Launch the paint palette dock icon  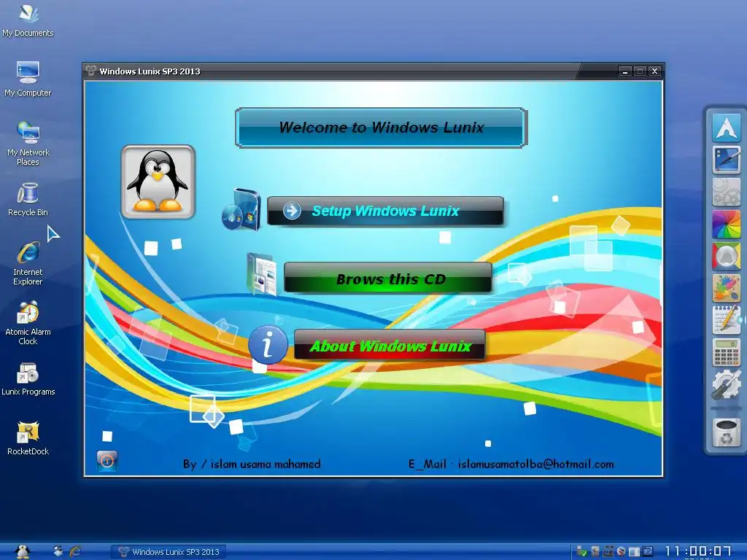click(x=726, y=288)
